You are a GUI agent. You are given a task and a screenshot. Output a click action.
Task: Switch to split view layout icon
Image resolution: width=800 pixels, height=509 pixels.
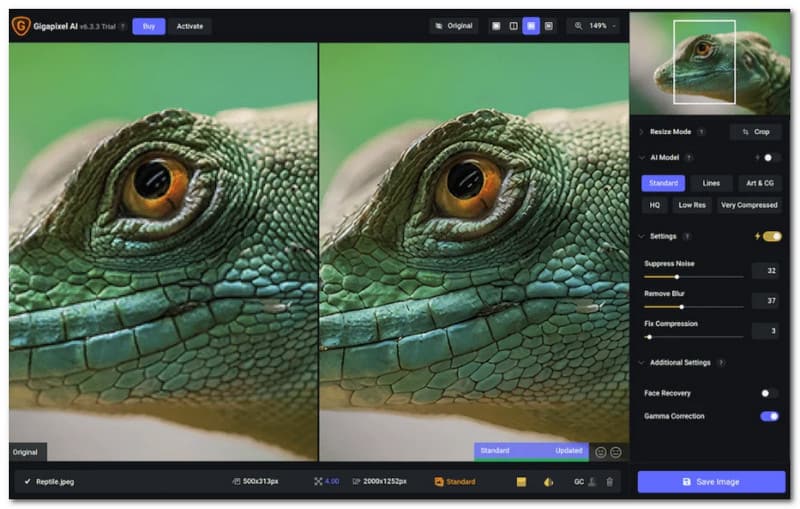513,26
